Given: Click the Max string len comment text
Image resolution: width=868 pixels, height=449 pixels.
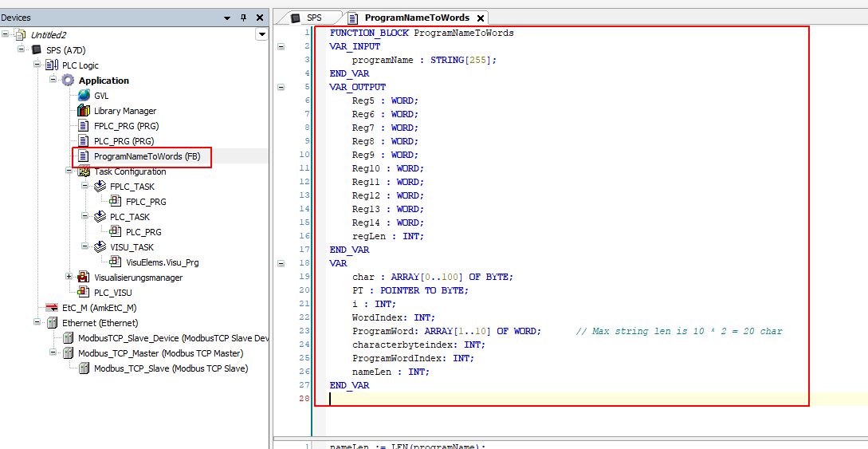Looking at the screenshot, I should [x=679, y=331].
